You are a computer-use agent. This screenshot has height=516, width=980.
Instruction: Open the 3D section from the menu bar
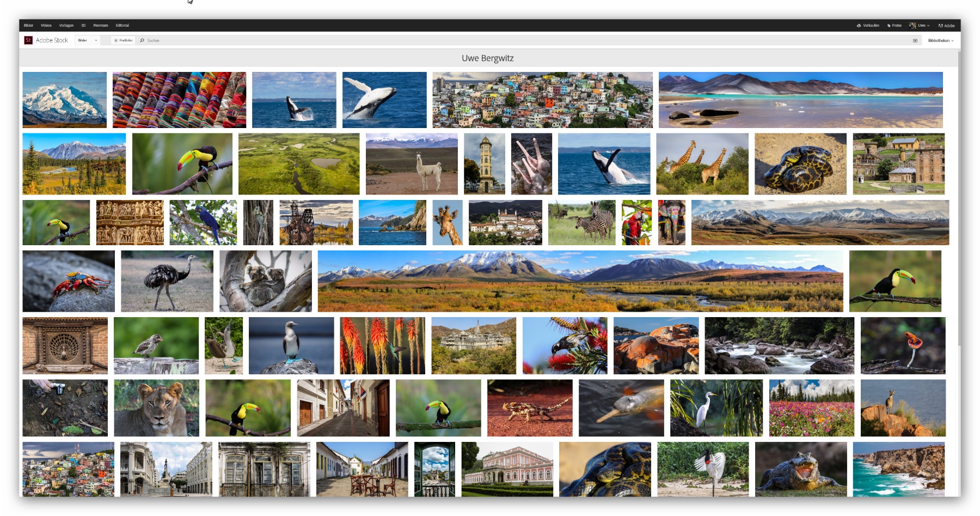coord(83,25)
